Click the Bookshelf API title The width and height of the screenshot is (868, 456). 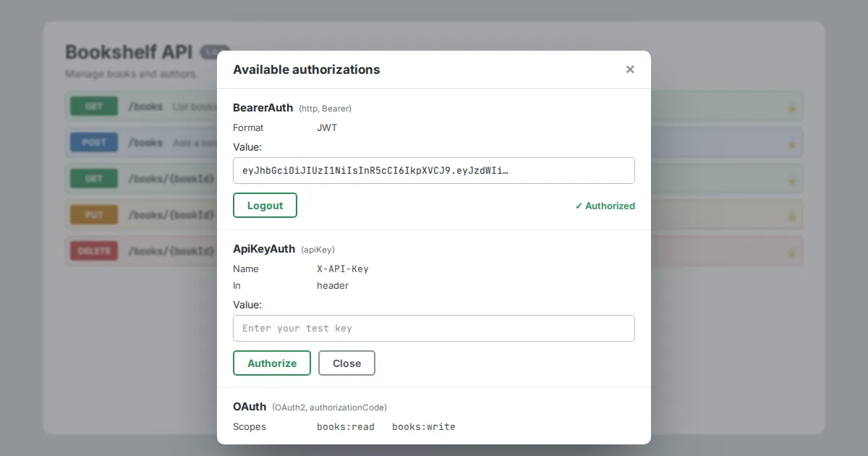point(129,52)
